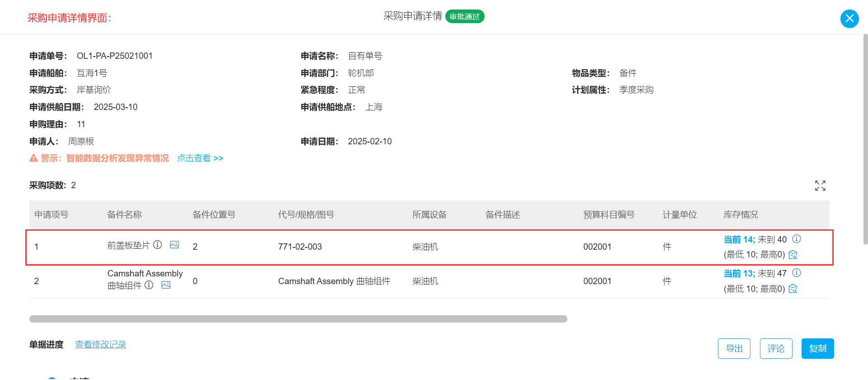Click supply date 2025-03-10
This screenshot has height=380, width=868.
pos(116,107)
